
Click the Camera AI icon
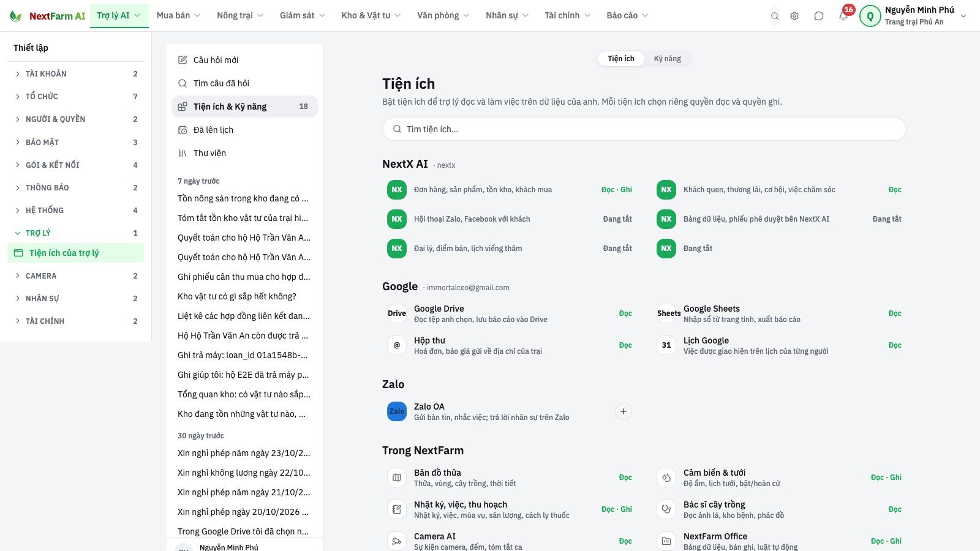point(397,541)
